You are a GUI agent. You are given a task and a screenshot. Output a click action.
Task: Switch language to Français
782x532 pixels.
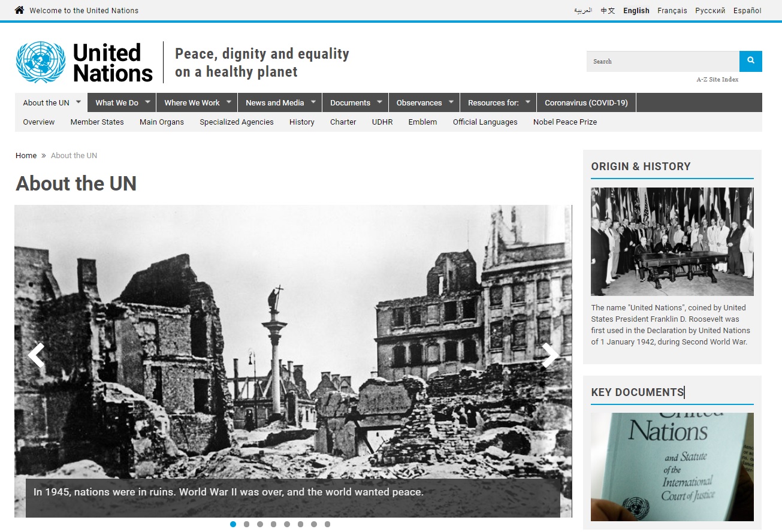(672, 10)
